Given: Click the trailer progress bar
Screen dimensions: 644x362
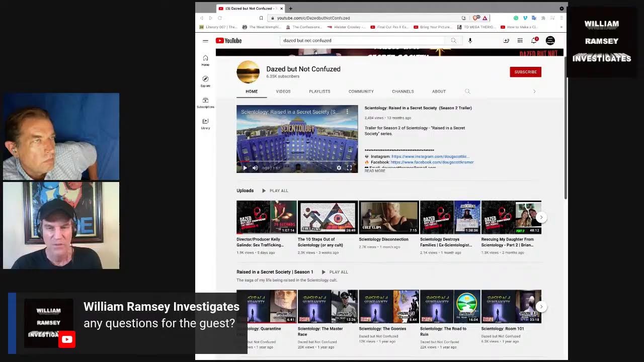Looking at the screenshot, I should [x=297, y=162].
